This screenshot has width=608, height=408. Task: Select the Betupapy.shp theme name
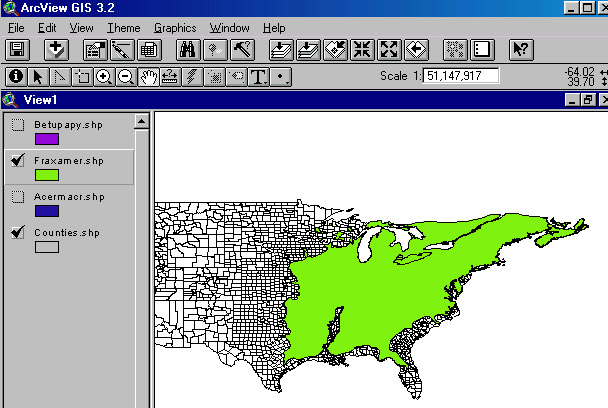tap(69, 124)
